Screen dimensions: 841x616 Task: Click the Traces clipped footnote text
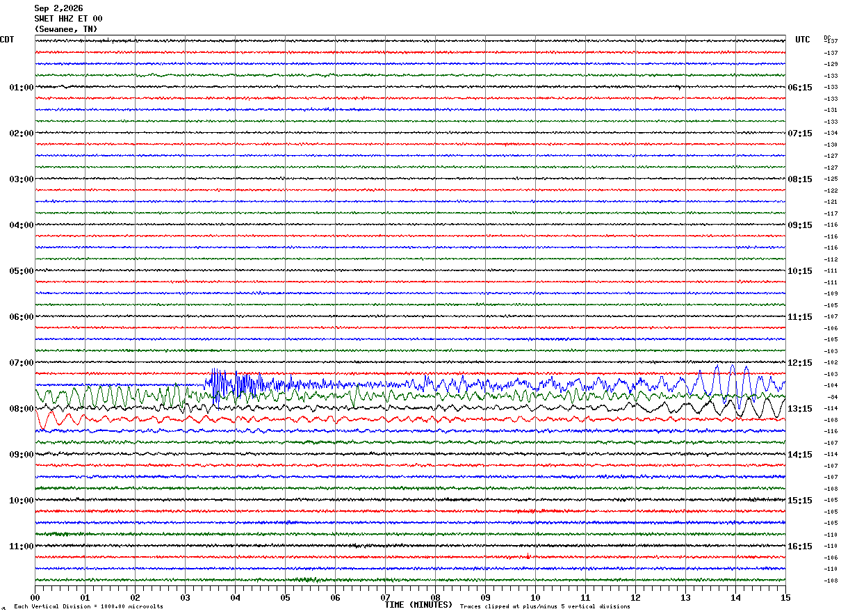[545, 607]
